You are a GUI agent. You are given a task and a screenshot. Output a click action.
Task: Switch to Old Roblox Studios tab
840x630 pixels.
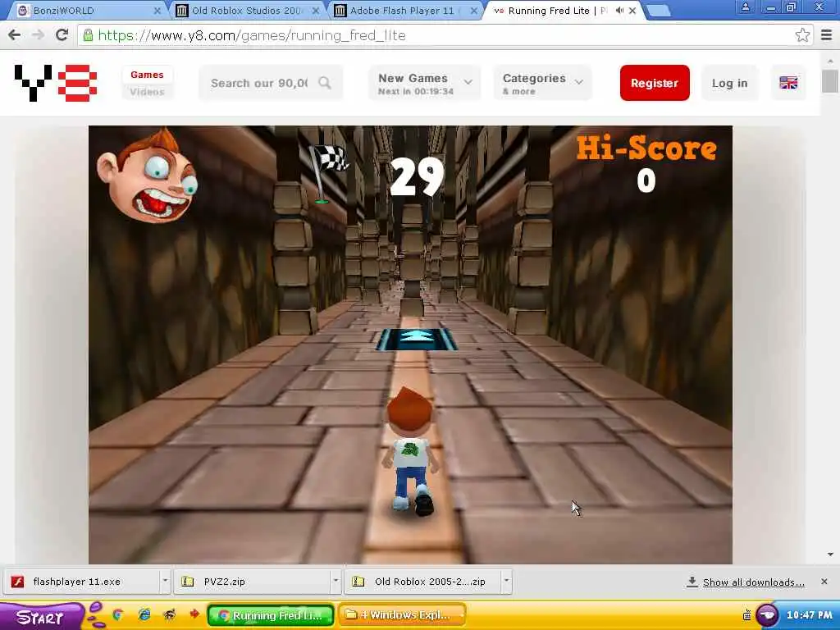click(247, 11)
